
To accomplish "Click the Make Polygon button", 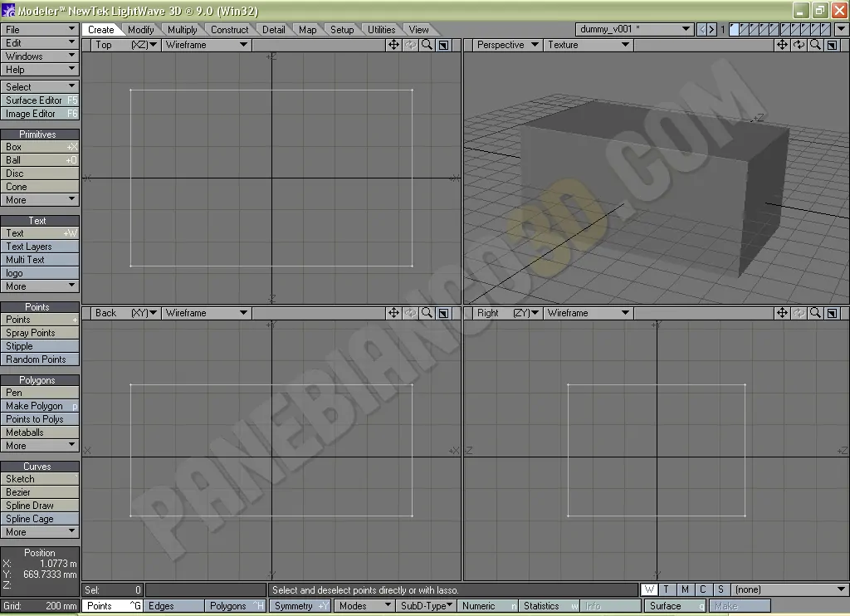I will (x=40, y=406).
